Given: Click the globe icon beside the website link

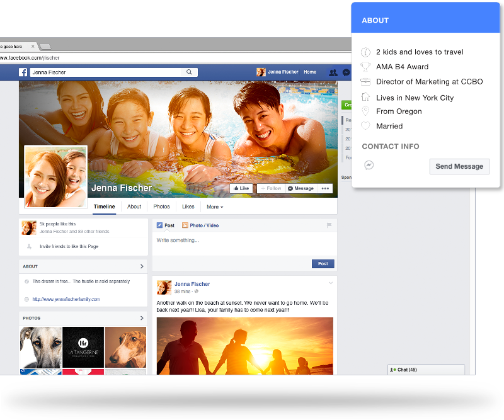Looking at the screenshot, I should point(26,299).
